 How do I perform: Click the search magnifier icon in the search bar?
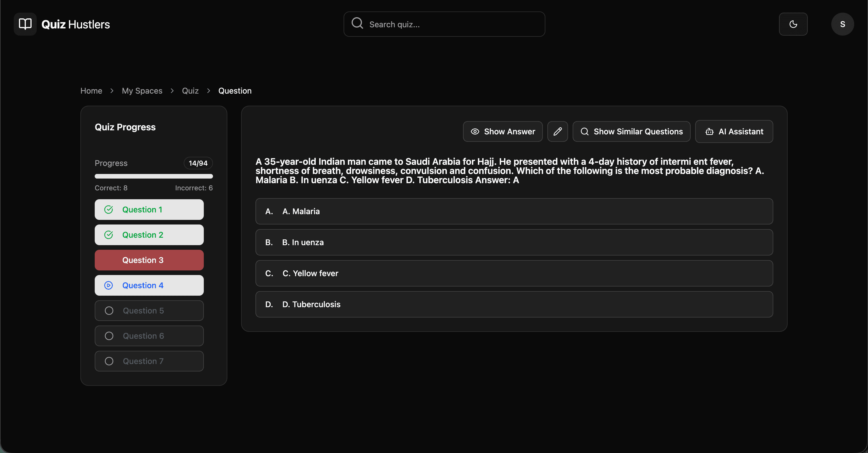(x=357, y=24)
